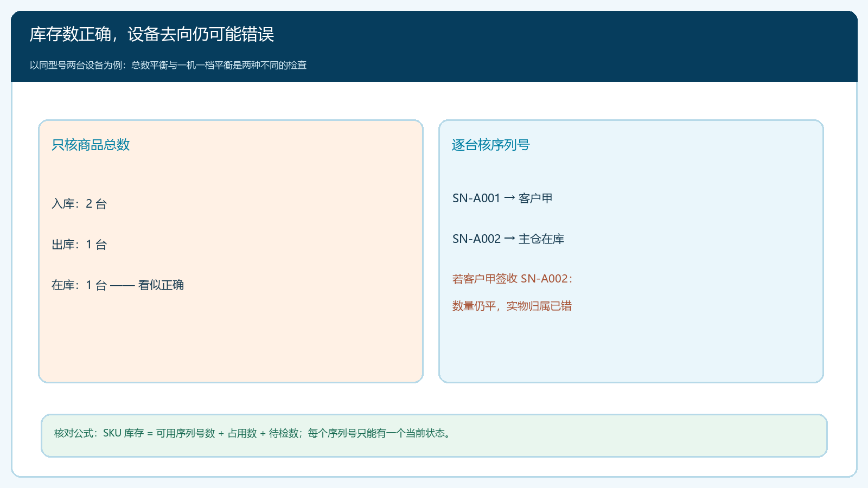Click the red text 若客户甲签收 SN-A002：
The image size is (868, 488).
coord(513,279)
